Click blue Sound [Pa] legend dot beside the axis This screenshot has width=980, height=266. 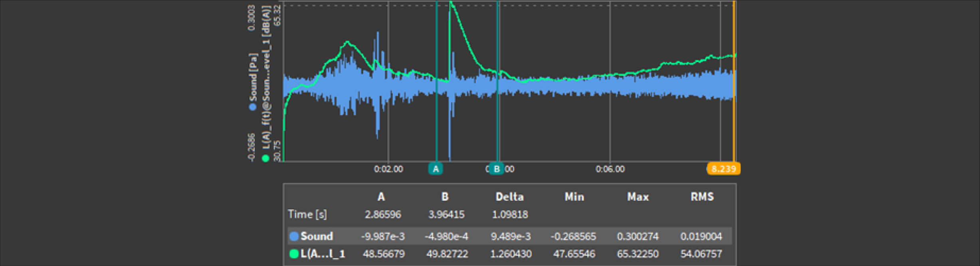pos(253,107)
